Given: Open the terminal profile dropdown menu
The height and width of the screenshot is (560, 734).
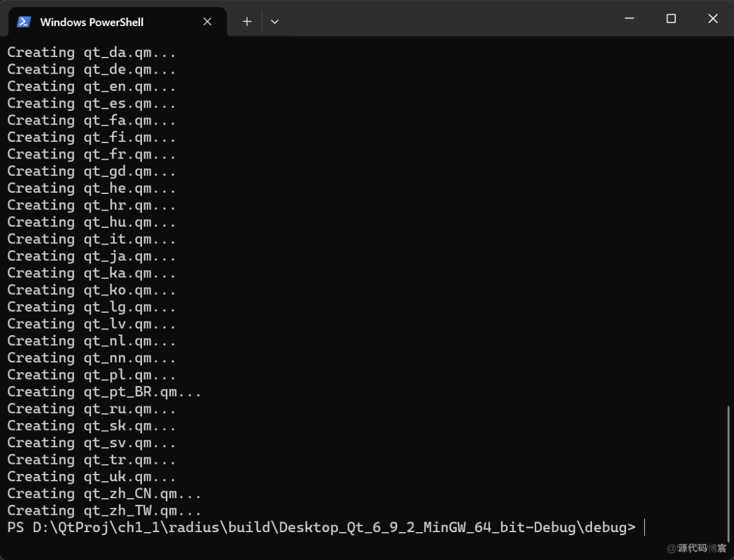Looking at the screenshot, I should [x=274, y=22].
